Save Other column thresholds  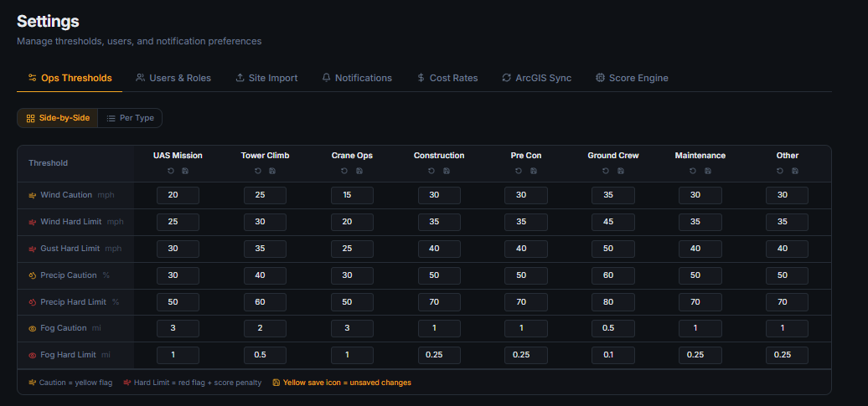[x=794, y=171]
